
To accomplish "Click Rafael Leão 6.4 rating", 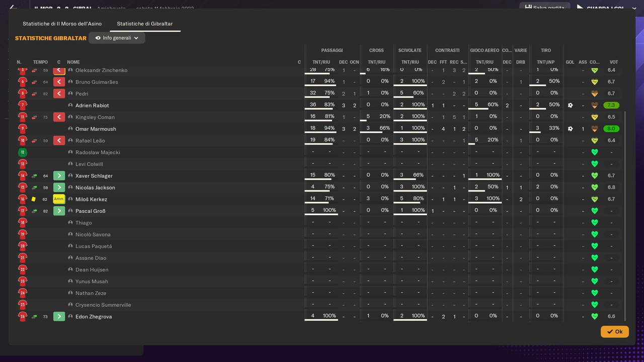I will click(x=611, y=141).
